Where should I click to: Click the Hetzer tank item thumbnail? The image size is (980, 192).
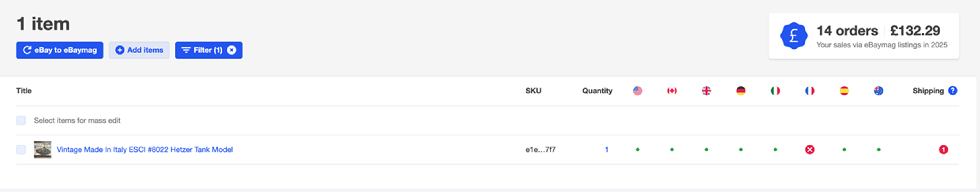pos(42,149)
